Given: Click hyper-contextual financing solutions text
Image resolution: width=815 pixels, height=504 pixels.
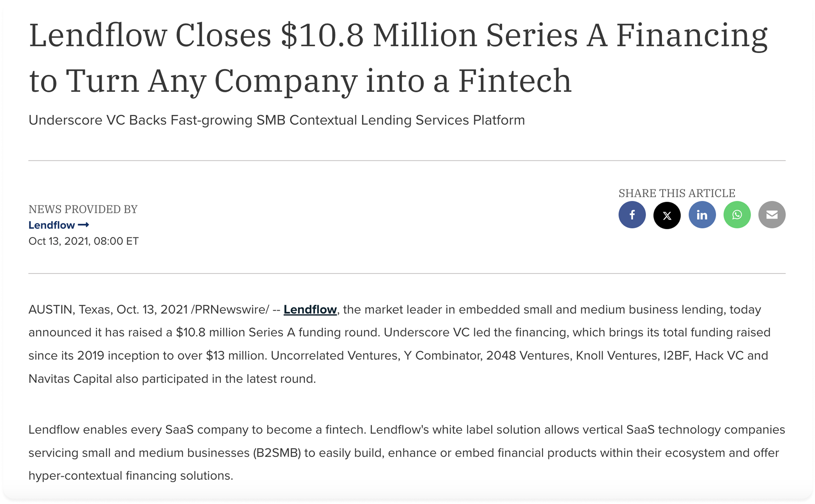Looking at the screenshot, I should pos(130,475).
